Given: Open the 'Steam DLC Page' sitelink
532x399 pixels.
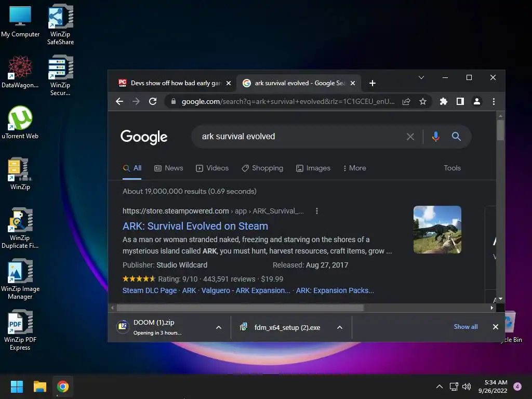Looking at the screenshot, I should point(150,291).
